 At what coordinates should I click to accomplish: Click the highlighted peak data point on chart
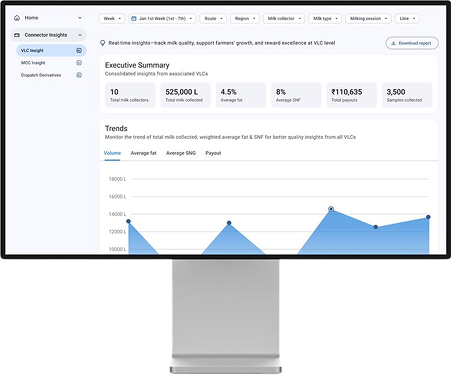click(x=331, y=209)
